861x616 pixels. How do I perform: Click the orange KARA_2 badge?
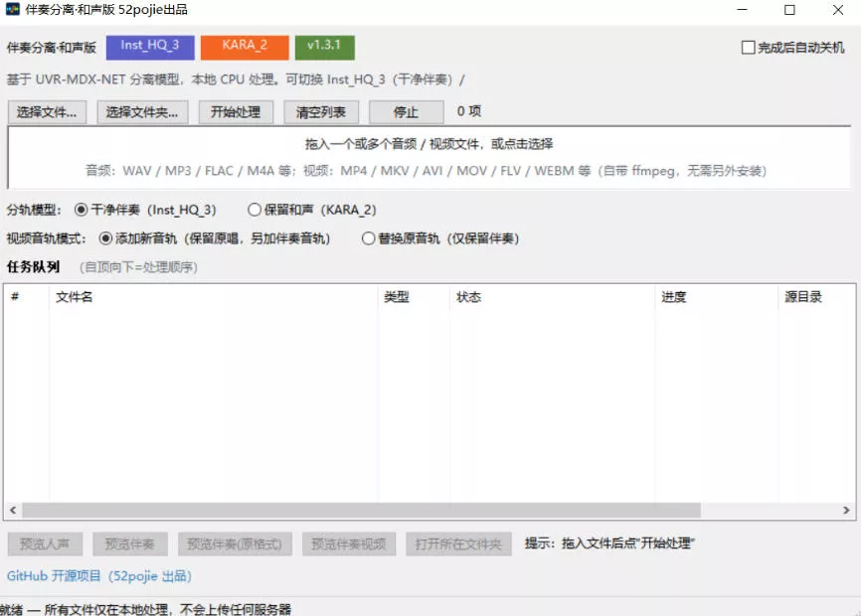tap(245, 47)
